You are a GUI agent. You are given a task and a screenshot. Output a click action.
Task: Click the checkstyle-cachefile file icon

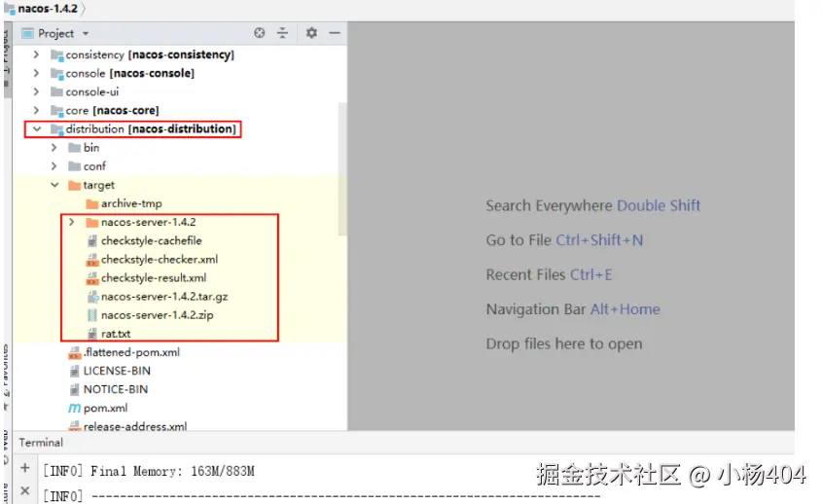tap(92, 240)
